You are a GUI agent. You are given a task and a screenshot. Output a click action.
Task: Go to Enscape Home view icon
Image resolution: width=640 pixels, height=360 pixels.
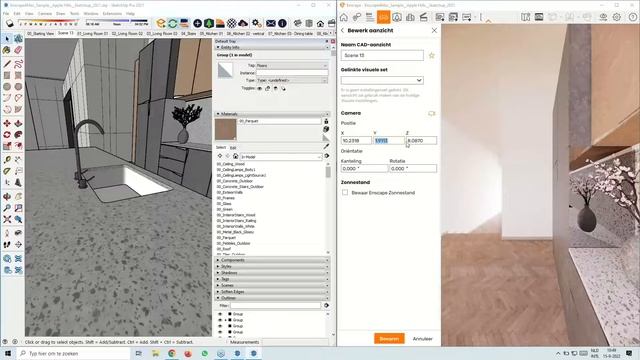coord(344,17)
